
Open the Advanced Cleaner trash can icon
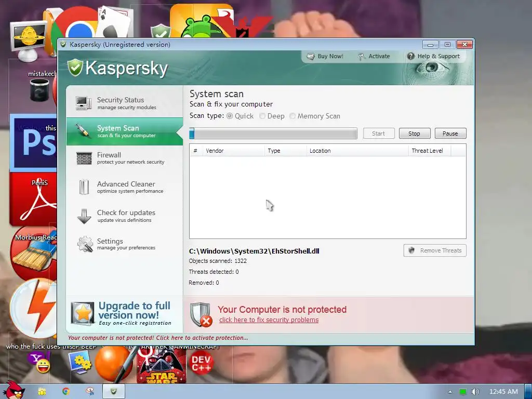[84, 187]
